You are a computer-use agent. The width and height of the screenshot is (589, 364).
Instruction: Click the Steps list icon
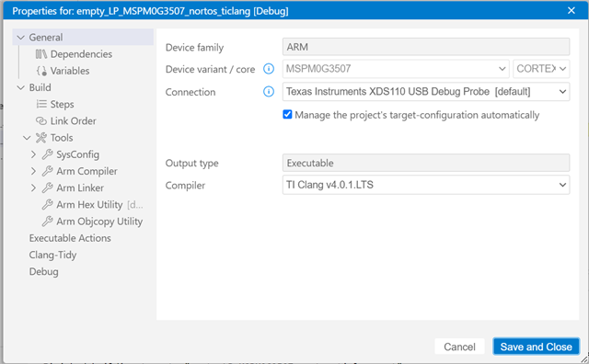41,104
